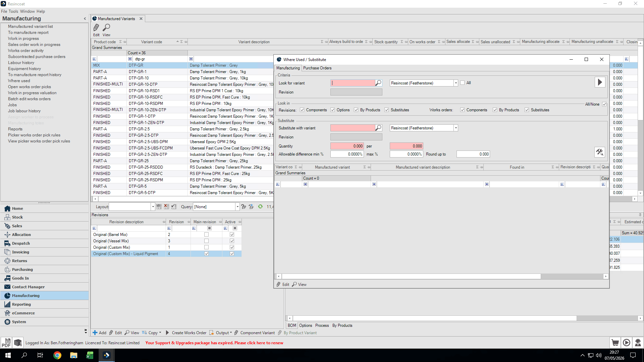The image size is (644, 362).
Task: Open the Look for variant location dropdown
Action: (456, 83)
